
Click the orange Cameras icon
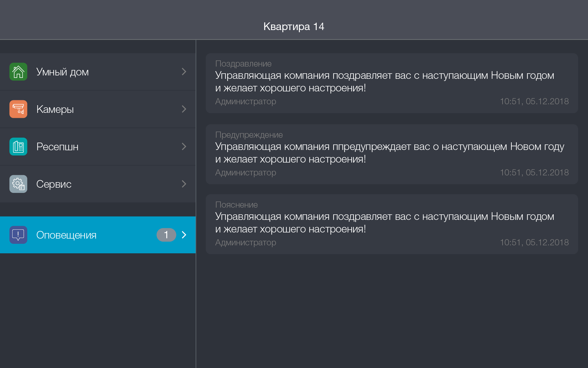(x=18, y=109)
